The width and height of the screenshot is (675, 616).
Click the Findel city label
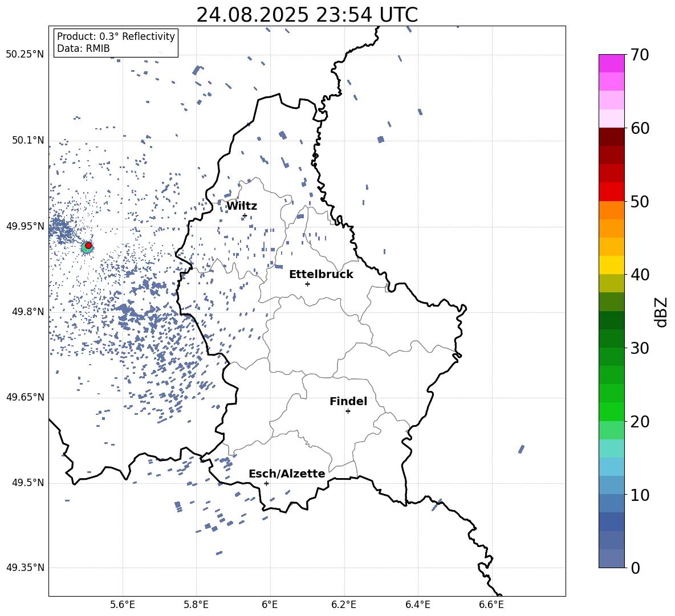pos(348,401)
